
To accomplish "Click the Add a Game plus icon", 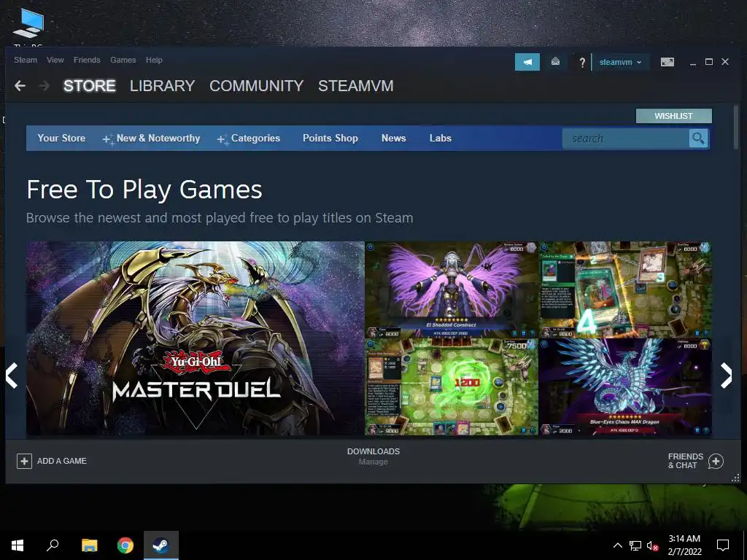I will [24, 461].
